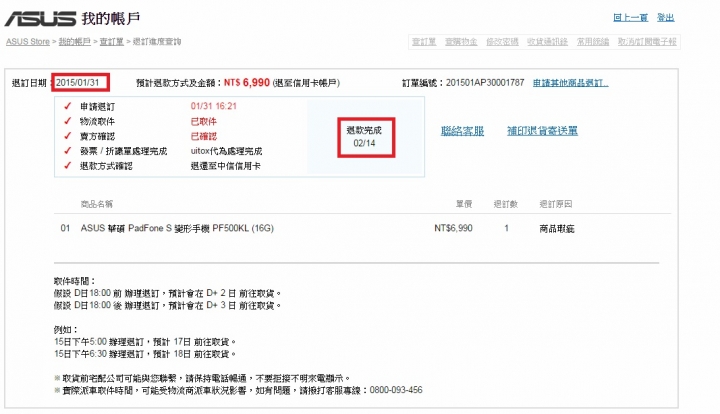The image size is (720, 414).
Task: Click the red checkmark beside 退款方式確認
Action: (x=68, y=165)
